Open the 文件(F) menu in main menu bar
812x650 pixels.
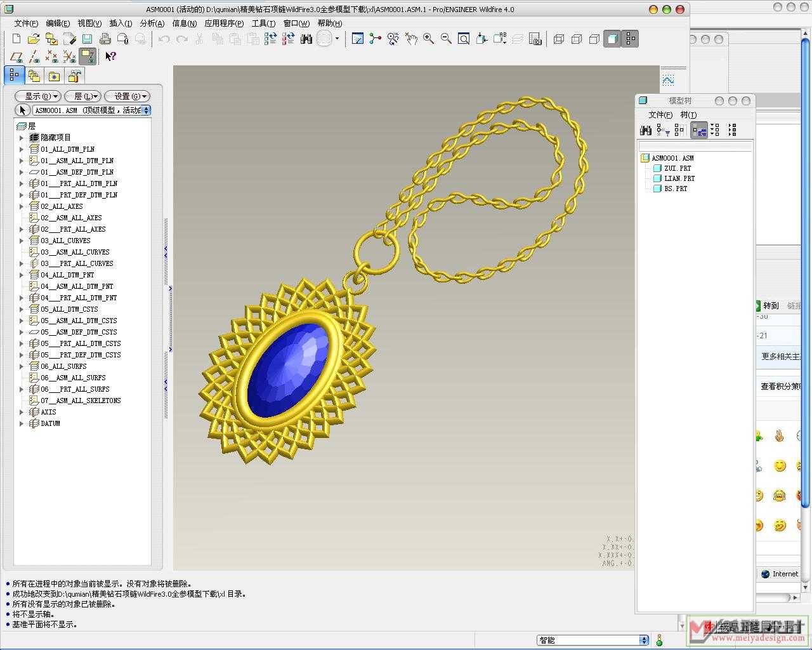tap(26, 23)
